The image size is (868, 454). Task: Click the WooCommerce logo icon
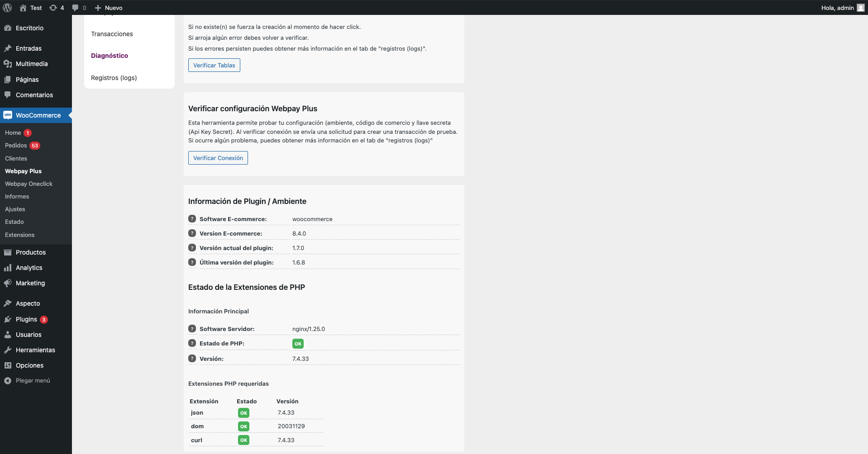8,115
